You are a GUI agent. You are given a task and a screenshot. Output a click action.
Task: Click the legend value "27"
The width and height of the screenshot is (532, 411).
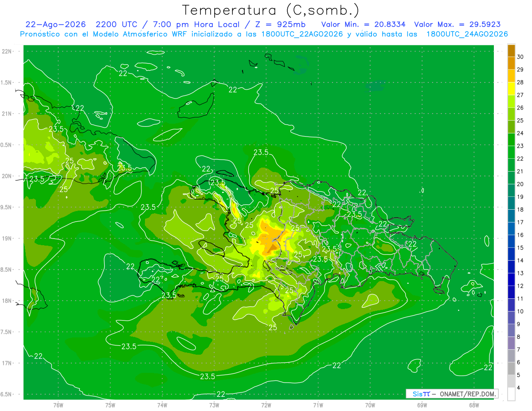[520, 95]
